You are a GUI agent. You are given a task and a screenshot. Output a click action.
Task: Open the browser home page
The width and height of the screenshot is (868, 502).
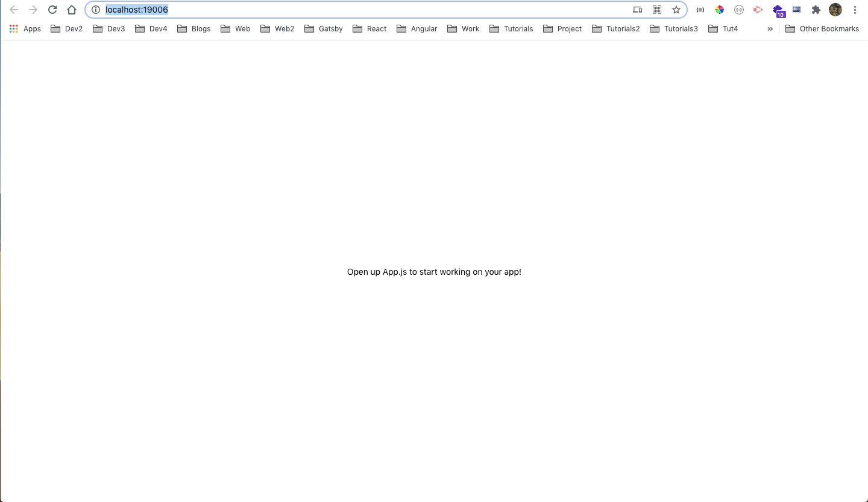[72, 10]
